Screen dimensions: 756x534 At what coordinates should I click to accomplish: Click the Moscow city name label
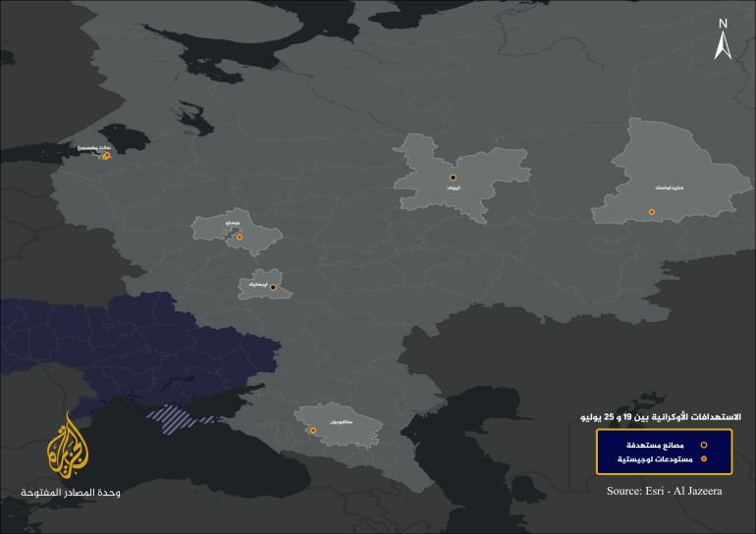click(x=232, y=223)
